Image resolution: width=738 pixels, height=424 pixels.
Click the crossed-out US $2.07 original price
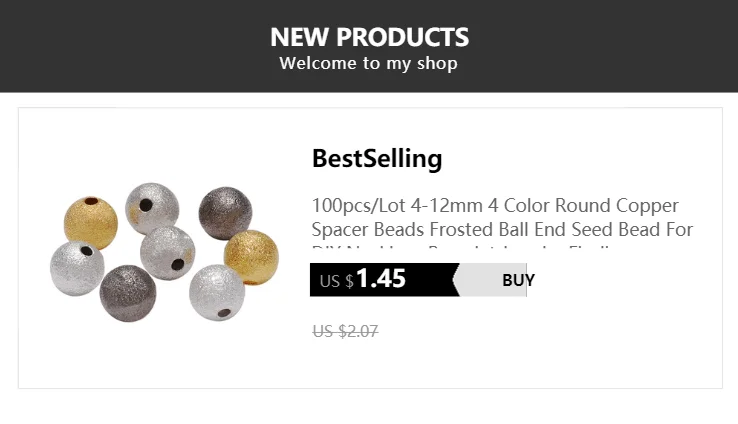point(345,331)
